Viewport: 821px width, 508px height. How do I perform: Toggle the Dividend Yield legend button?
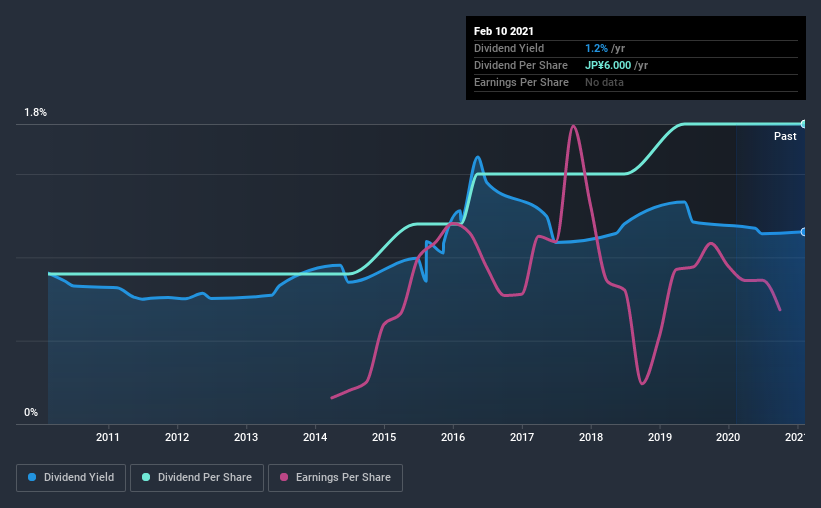pos(71,478)
